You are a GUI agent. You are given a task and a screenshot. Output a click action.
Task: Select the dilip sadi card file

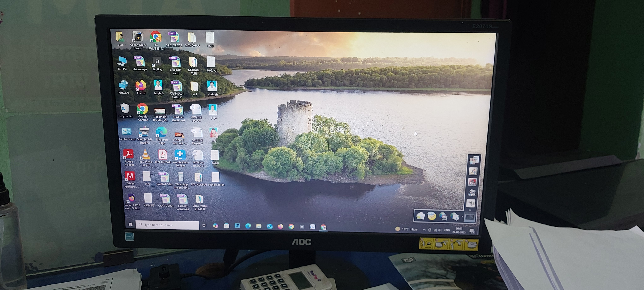click(x=175, y=66)
